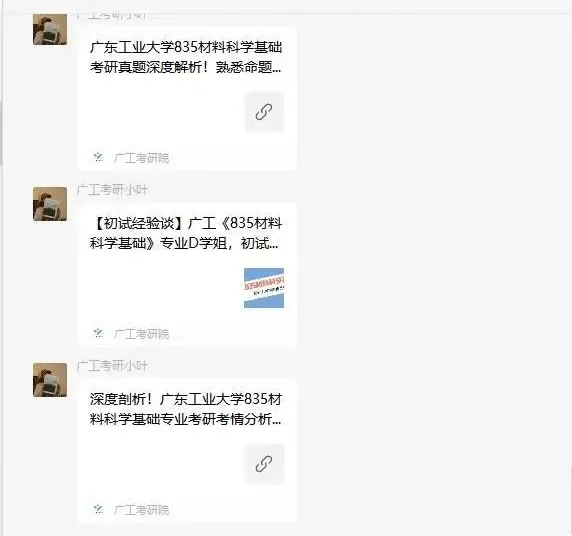The width and height of the screenshot is (572, 536).
Task: Click the link icon in the 835真题深度解析 card
Action: [x=264, y=112]
